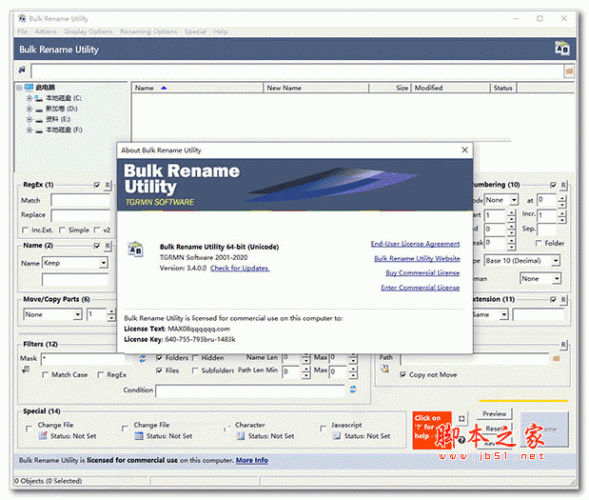Screen dimensions: 589x500
Task: Open the Extension Same dropdown
Action: click(504, 314)
